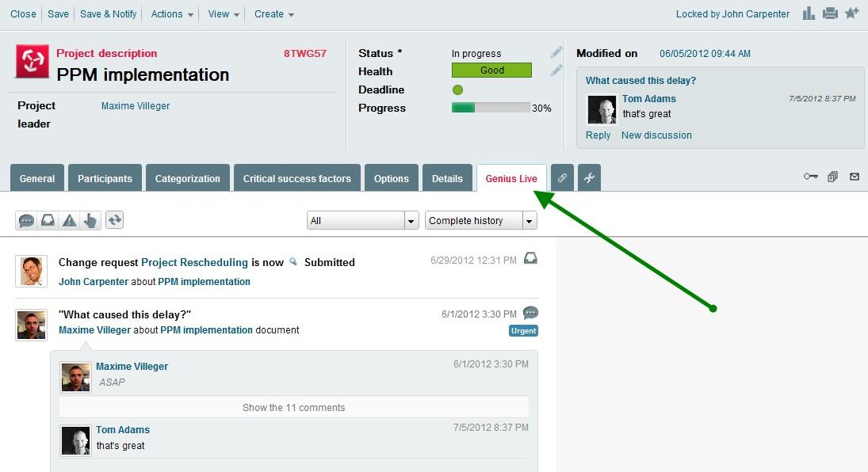Filter by pointing hand icon
The height and width of the screenshot is (472, 868).
click(x=90, y=221)
